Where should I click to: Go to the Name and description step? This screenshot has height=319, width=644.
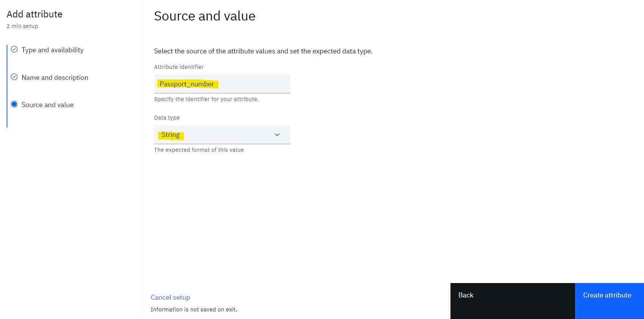55,78
